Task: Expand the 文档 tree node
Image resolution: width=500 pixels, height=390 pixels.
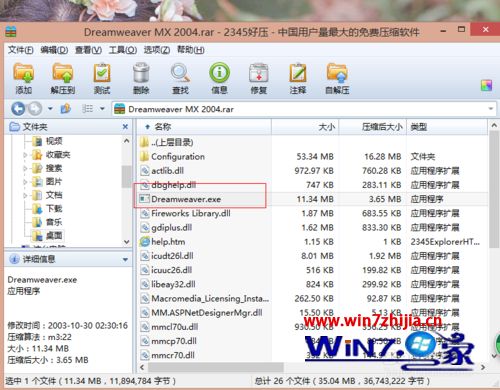Action: pos(25,195)
